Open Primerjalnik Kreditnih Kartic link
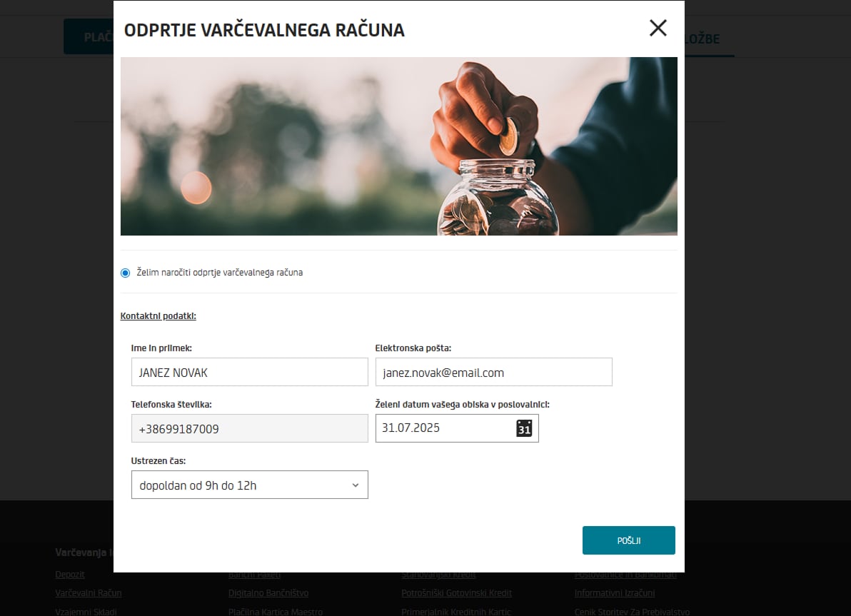This screenshot has height=616, width=851. 456,611
